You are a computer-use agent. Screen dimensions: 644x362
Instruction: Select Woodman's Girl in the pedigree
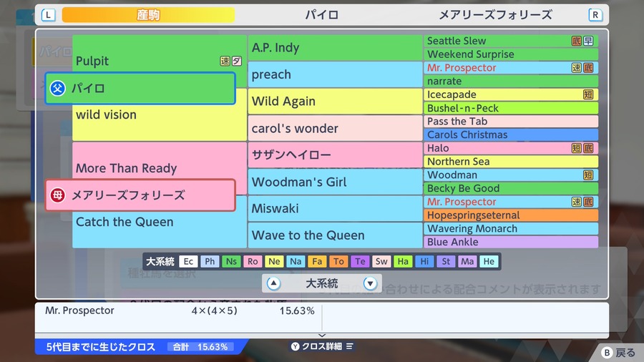point(335,182)
